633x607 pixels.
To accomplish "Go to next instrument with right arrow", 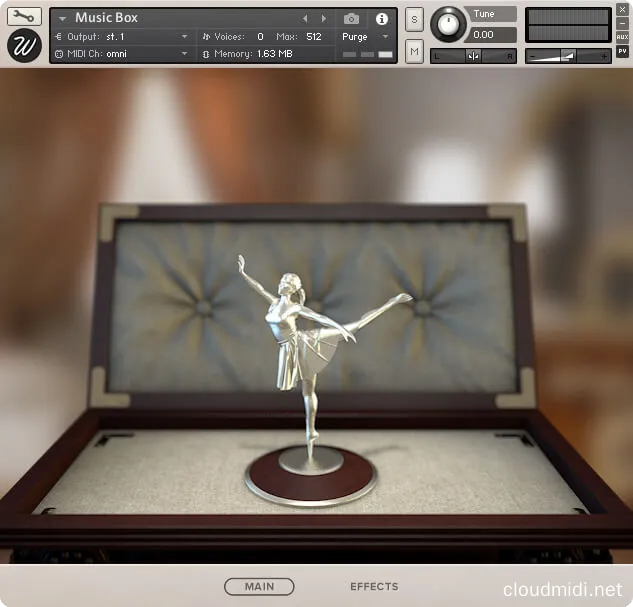I will point(323,19).
